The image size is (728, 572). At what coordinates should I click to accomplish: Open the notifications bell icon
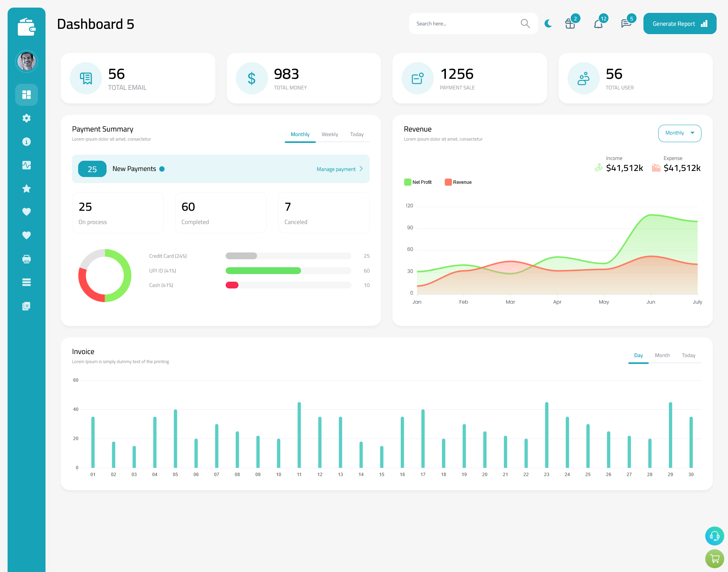pyautogui.click(x=599, y=23)
